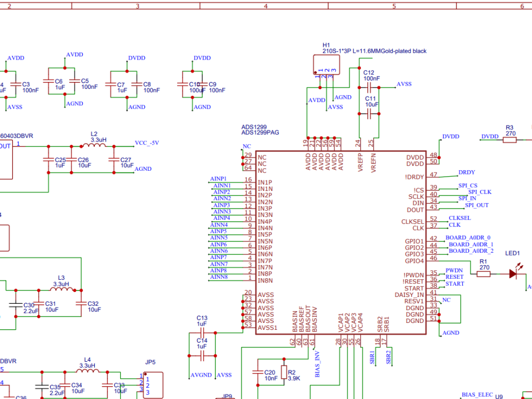Click the AINP1 input net label
The image size is (532, 399).
coord(218,179)
